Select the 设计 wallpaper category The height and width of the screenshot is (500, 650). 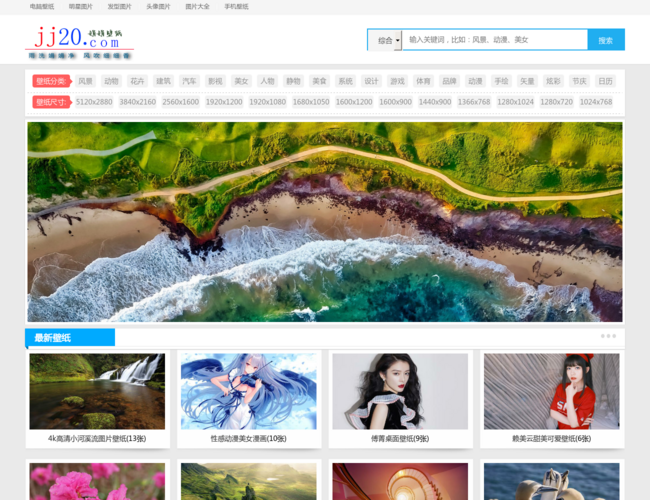click(371, 81)
